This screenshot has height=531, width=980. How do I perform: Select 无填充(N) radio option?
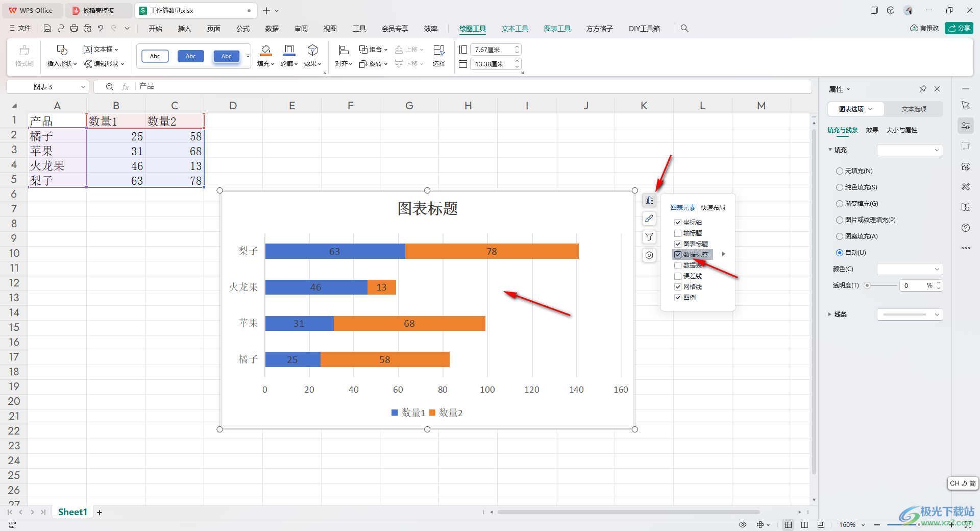point(840,171)
